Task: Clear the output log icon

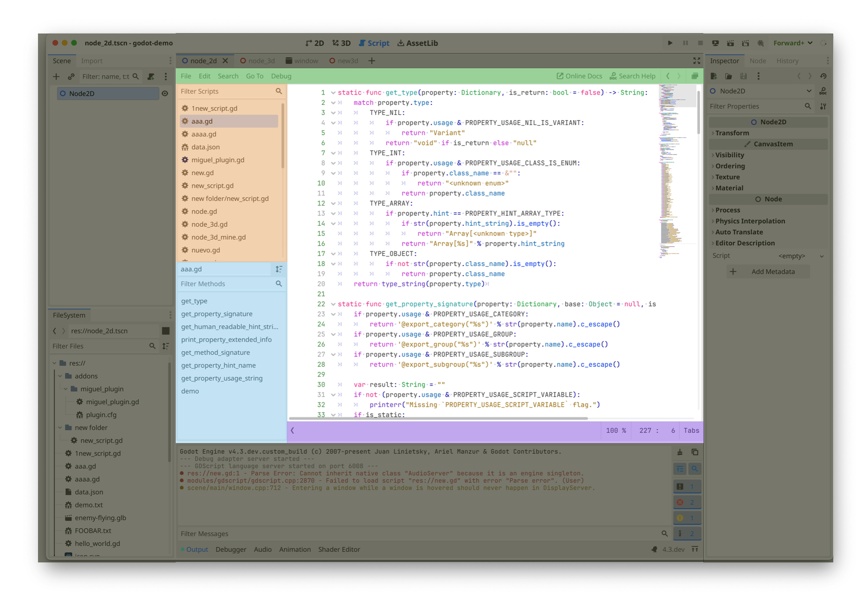Action: pos(680,452)
